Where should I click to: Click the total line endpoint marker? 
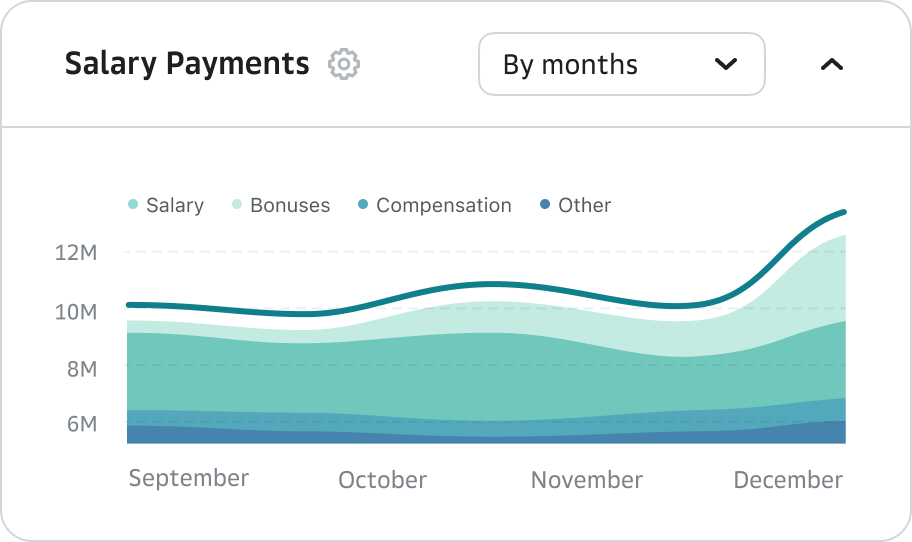(x=844, y=212)
